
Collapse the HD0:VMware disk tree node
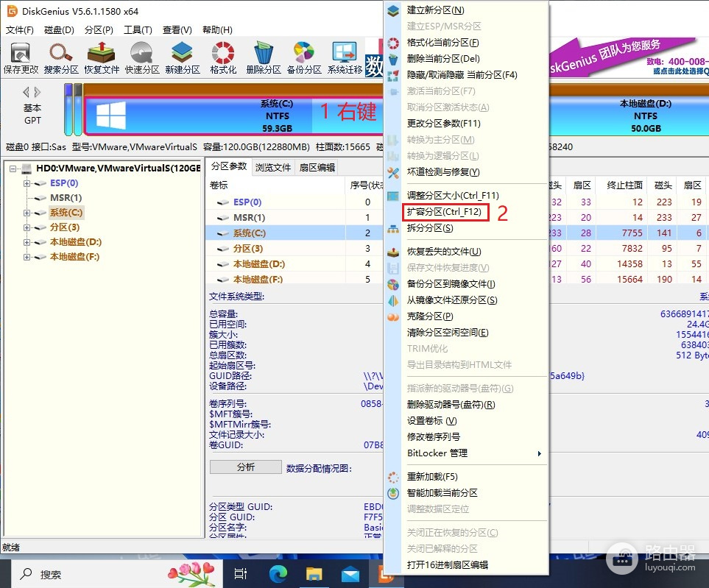(x=13, y=169)
